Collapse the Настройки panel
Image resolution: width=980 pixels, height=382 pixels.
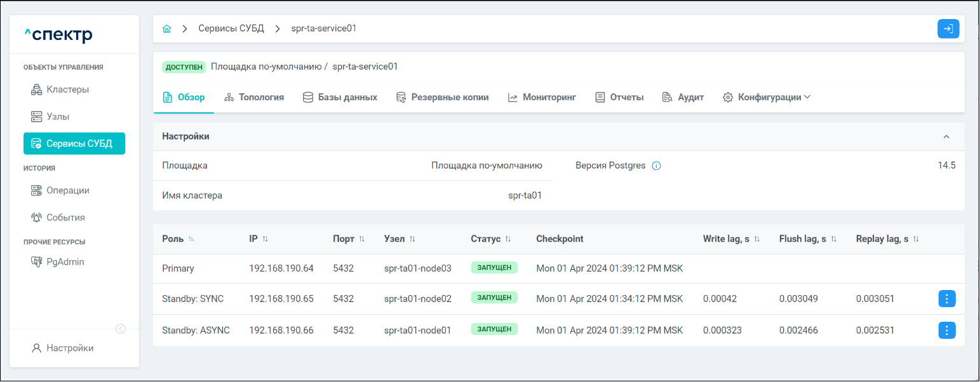946,137
